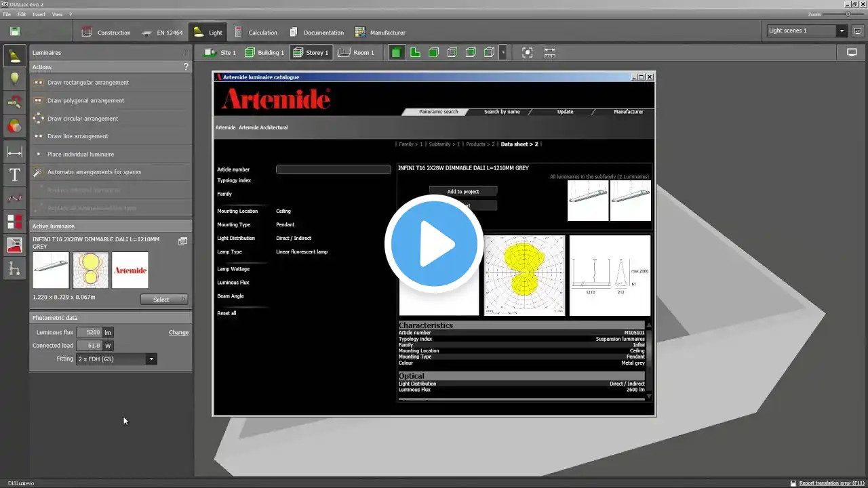Click the Actions help question mark

186,67
